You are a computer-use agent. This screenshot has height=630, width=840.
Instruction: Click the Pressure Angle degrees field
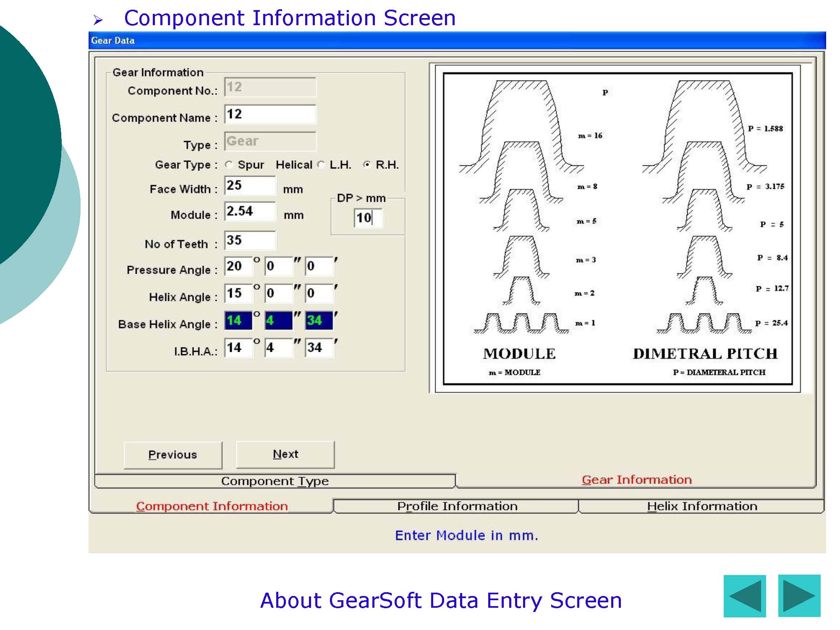[238, 266]
